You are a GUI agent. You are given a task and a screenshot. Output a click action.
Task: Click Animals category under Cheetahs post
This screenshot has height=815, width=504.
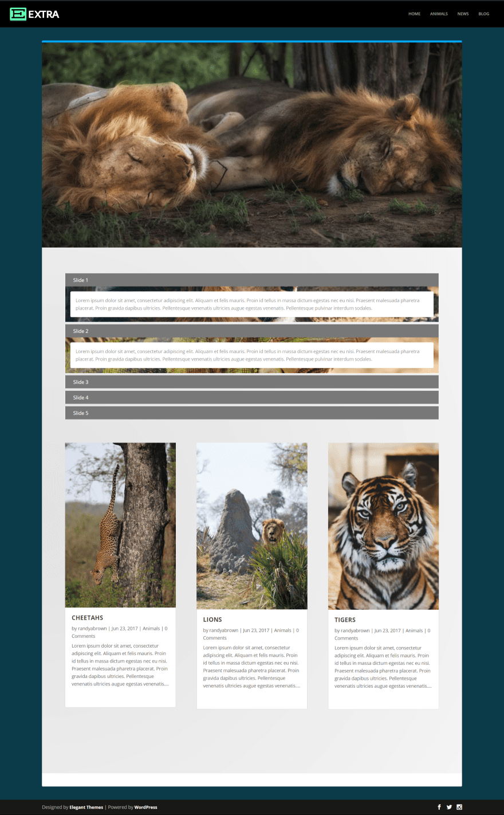151,629
